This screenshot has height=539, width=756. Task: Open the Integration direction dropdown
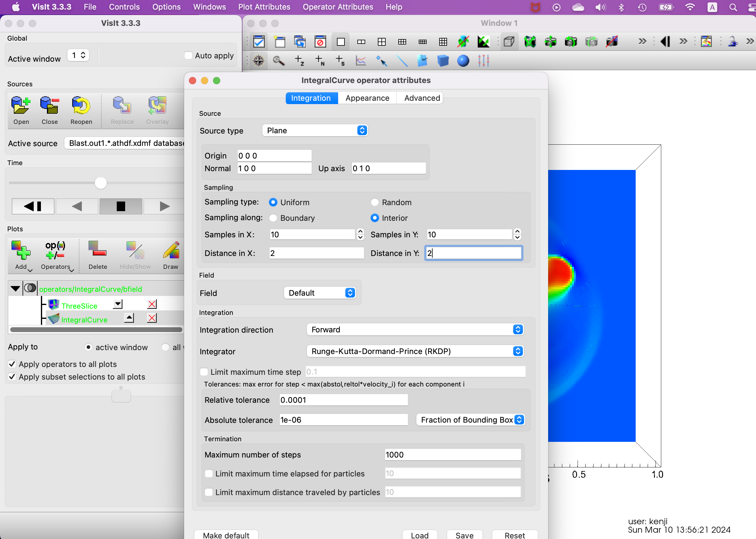pyautogui.click(x=415, y=330)
